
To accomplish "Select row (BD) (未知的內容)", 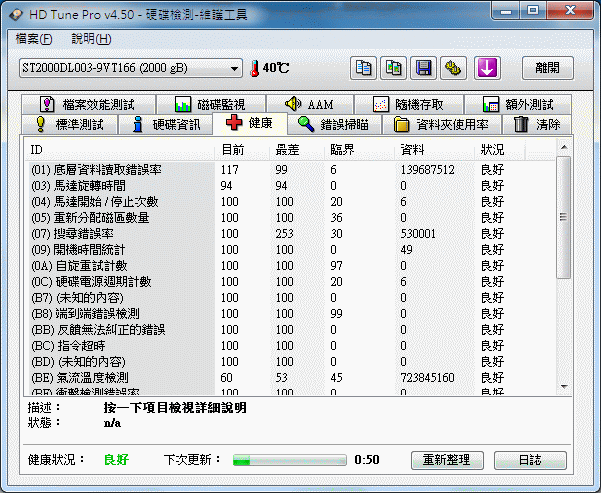I will (x=289, y=362).
